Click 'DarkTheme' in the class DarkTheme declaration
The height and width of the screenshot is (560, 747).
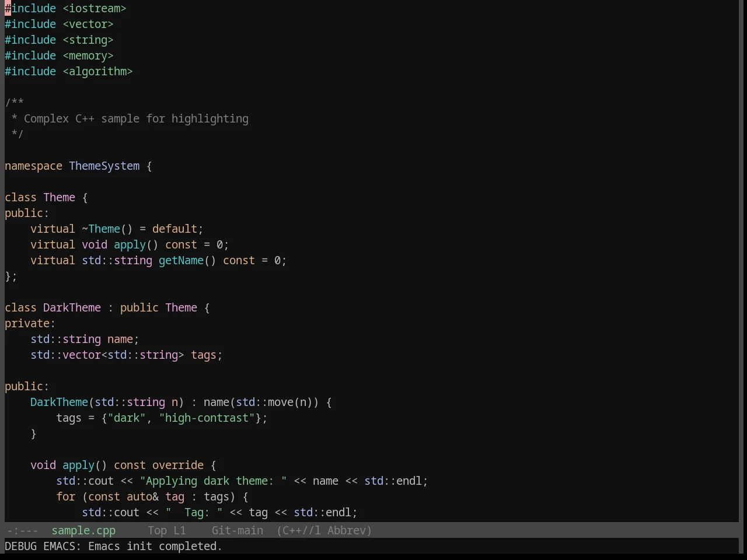[x=72, y=307]
